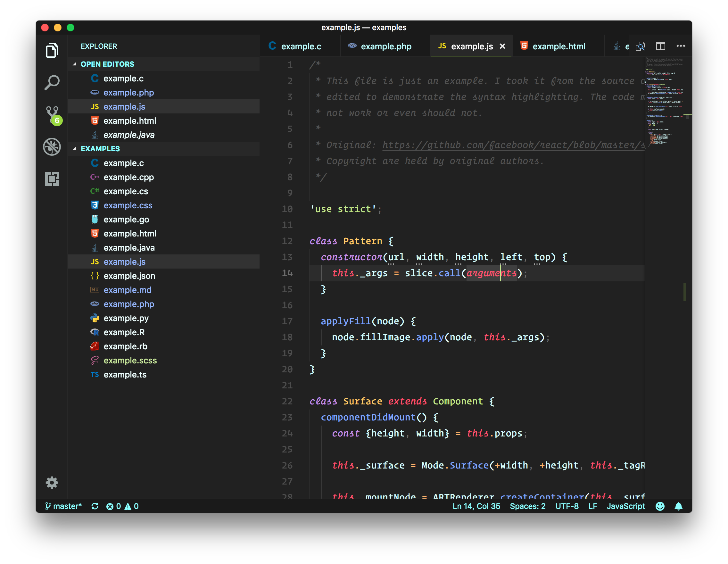Click the UTF-8 encoding selector

pyautogui.click(x=567, y=506)
